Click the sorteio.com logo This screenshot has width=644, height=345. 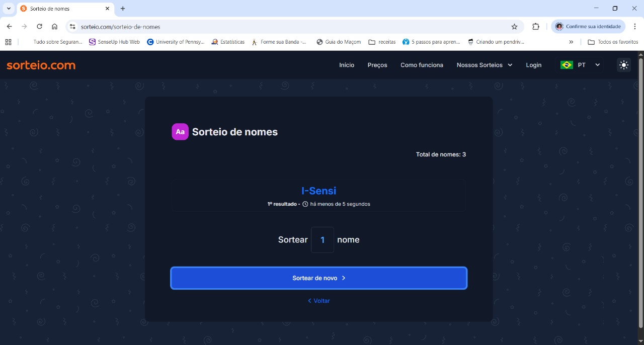(x=41, y=65)
